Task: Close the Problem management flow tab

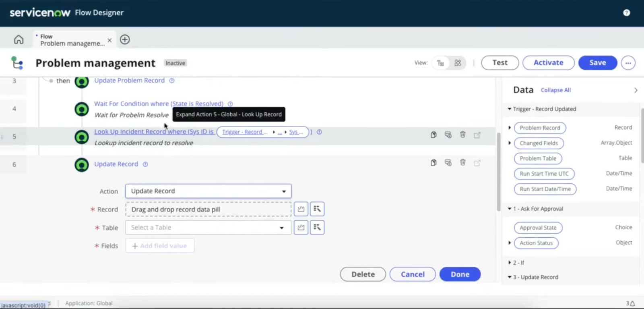Action: tap(109, 40)
